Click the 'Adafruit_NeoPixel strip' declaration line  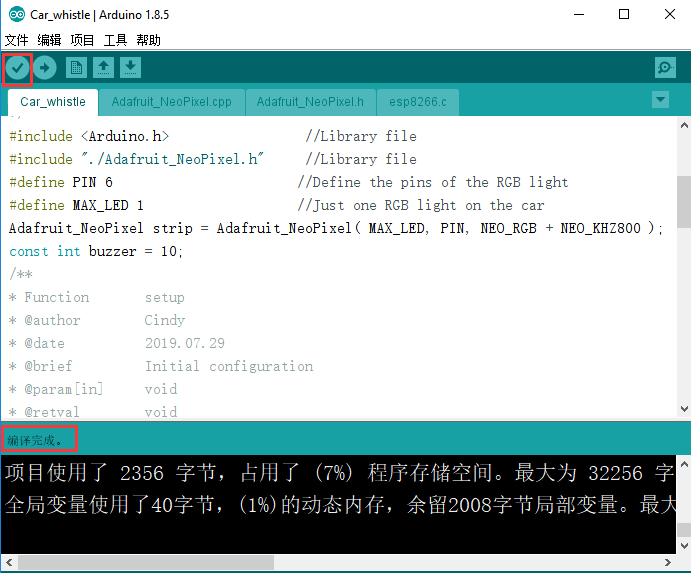[x=336, y=228]
